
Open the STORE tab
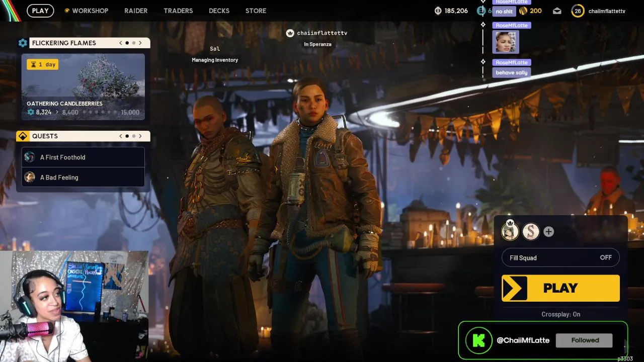click(256, 11)
